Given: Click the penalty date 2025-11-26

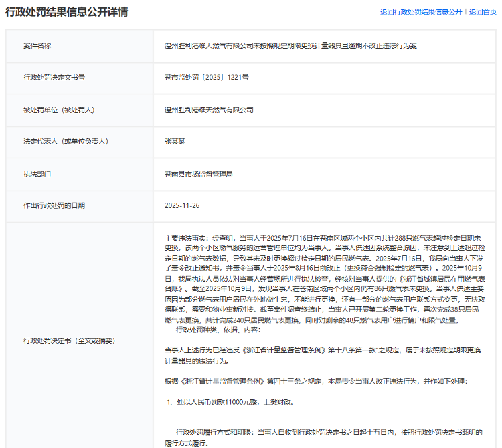Looking at the screenshot, I should (182, 206).
